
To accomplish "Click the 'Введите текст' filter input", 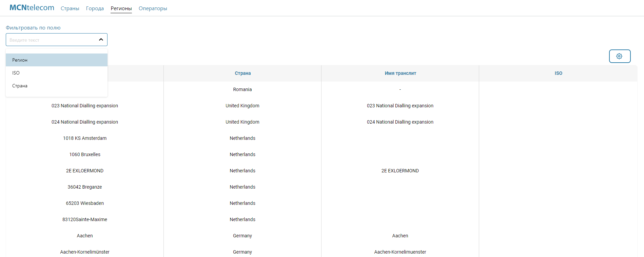I will (x=51, y=40).
